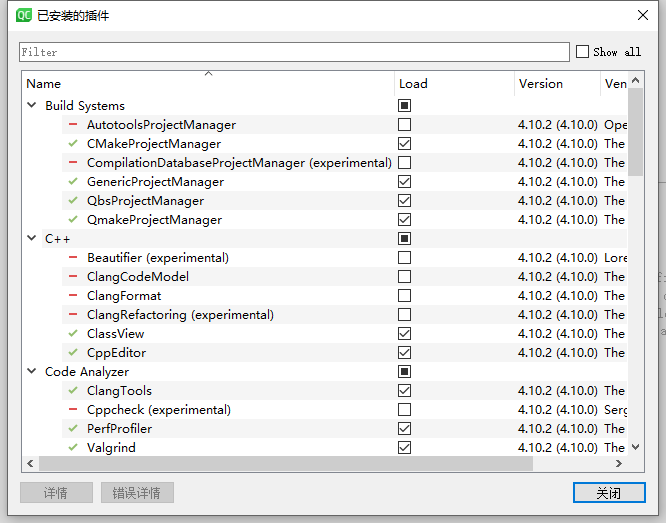Click green check status icon beside ClangTools

pos(73,390)
